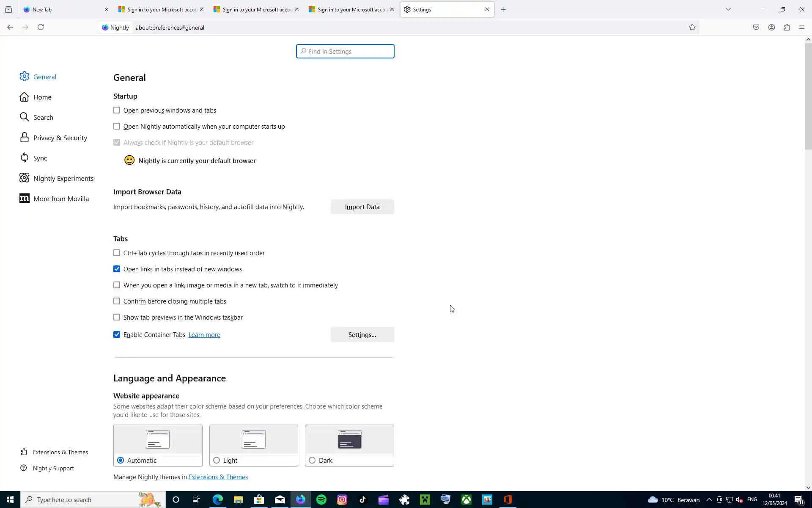Select the Dark website appearance option
The height and width of the screenshot is (508, 812).
coord(312,460)
